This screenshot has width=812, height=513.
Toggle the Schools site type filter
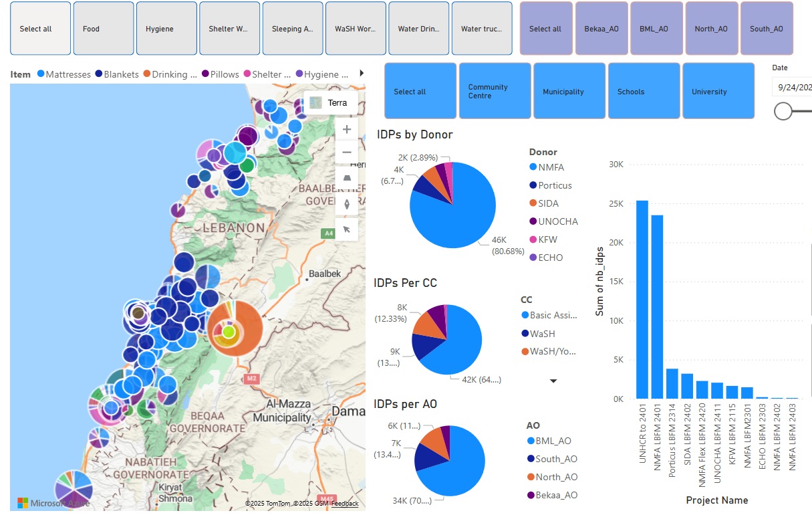[644, 91]
